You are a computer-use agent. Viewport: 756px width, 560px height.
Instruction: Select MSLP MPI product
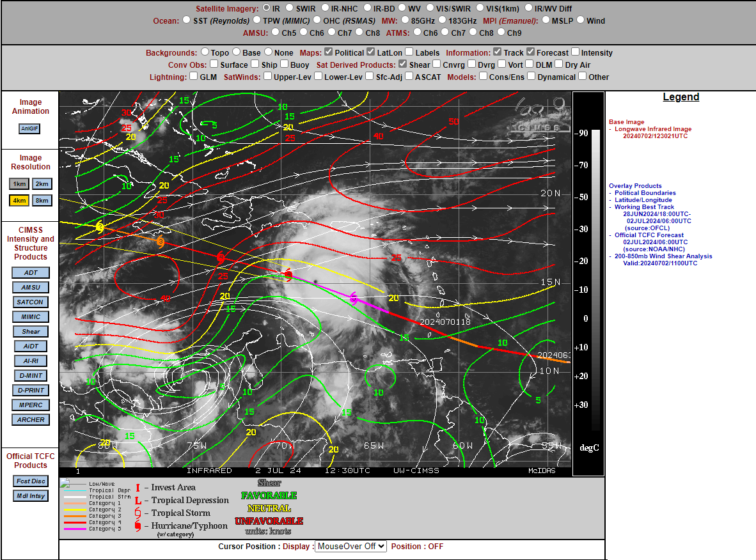pyautogui.click(x=546, y=20)
